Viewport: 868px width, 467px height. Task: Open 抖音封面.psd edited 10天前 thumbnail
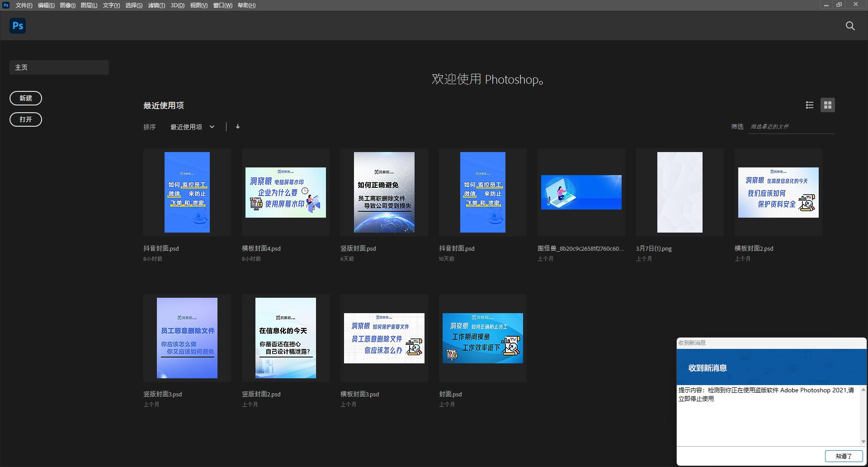click(x=483, y=192)
